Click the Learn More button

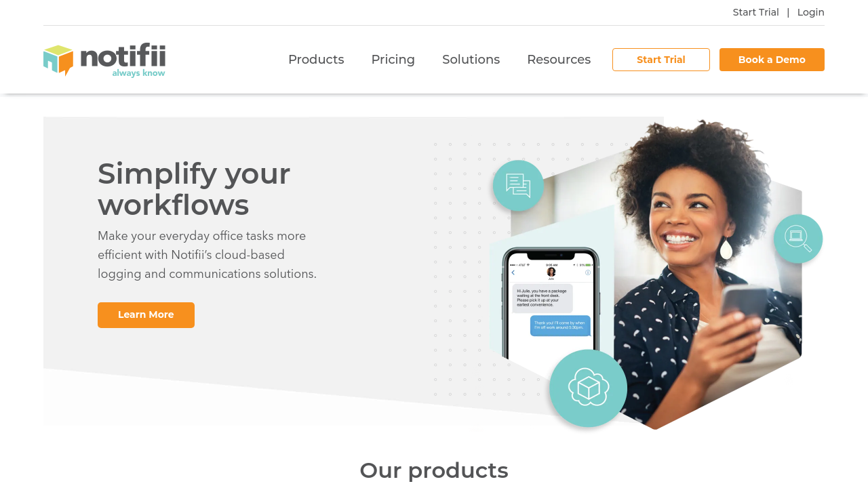point(146,315)
